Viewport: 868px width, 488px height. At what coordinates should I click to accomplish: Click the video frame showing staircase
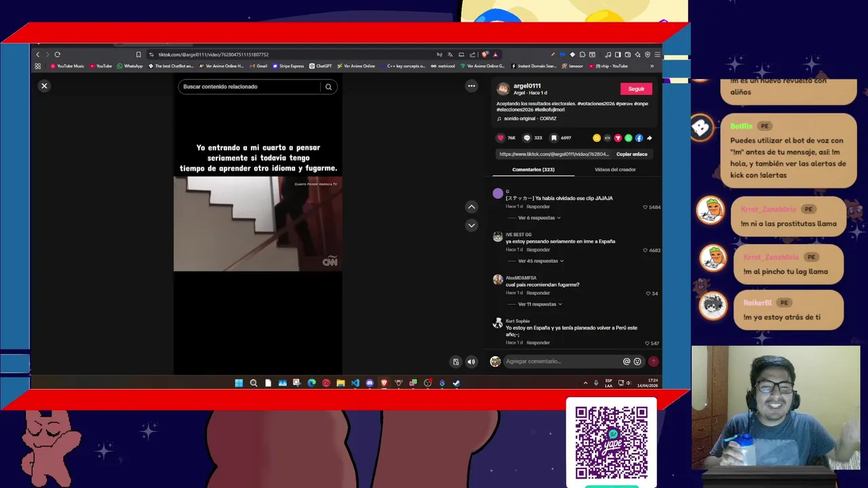pyautogui.click(x=258, y=224)
